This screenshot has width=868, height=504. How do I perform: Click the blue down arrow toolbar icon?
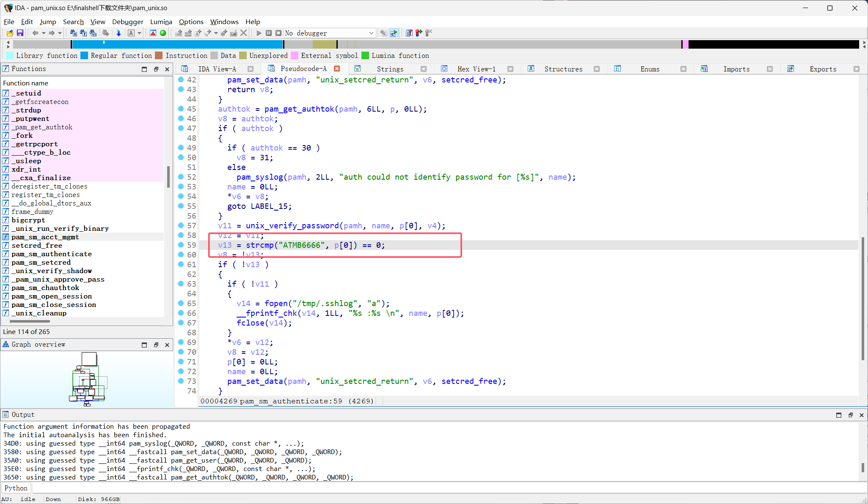point(118,33)
